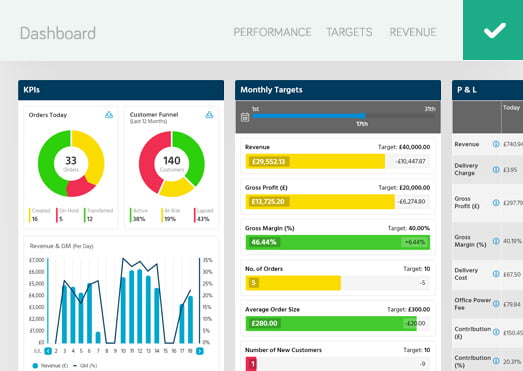Click the Orders Today donut chart center
523x371 pixels.
[71, 163]
